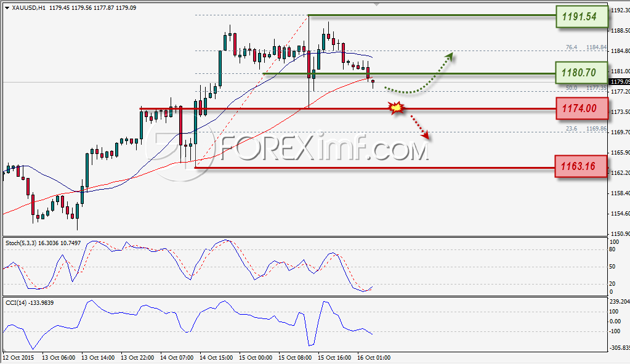This screenshot has width=630, height=364.
Task: Click the OHLC values 1179.45 1179.56 1177.87 1179.09
Action: click(x=92, y=7)
